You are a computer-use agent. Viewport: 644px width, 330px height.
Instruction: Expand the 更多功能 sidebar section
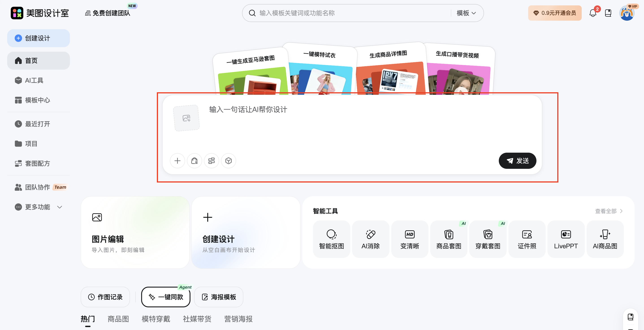[x=38, y=207]
